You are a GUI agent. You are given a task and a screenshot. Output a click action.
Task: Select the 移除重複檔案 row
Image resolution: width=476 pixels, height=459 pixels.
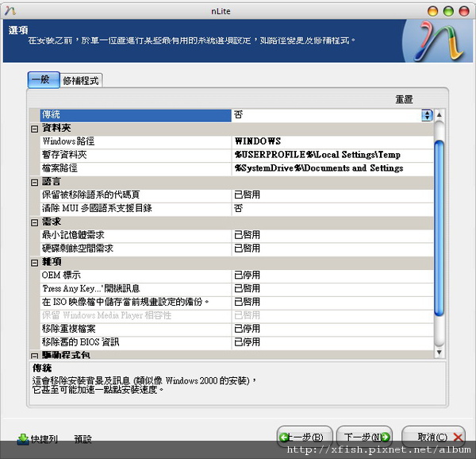point(136,329)
